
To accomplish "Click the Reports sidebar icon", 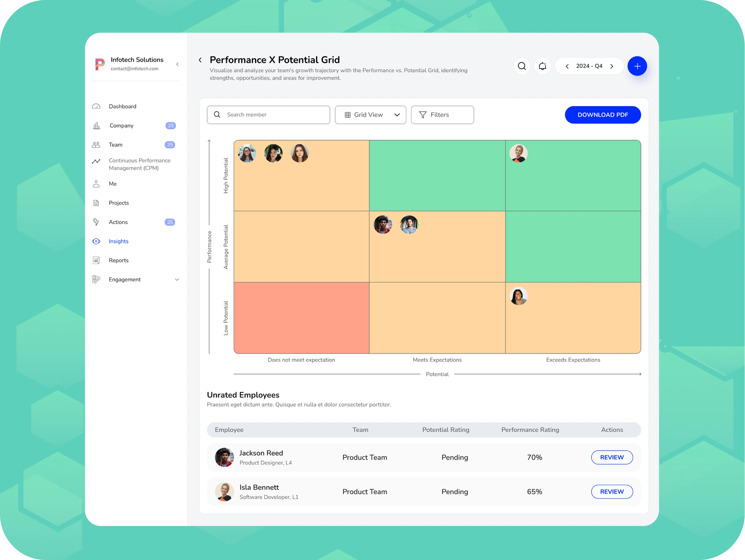I will point(96,260).
